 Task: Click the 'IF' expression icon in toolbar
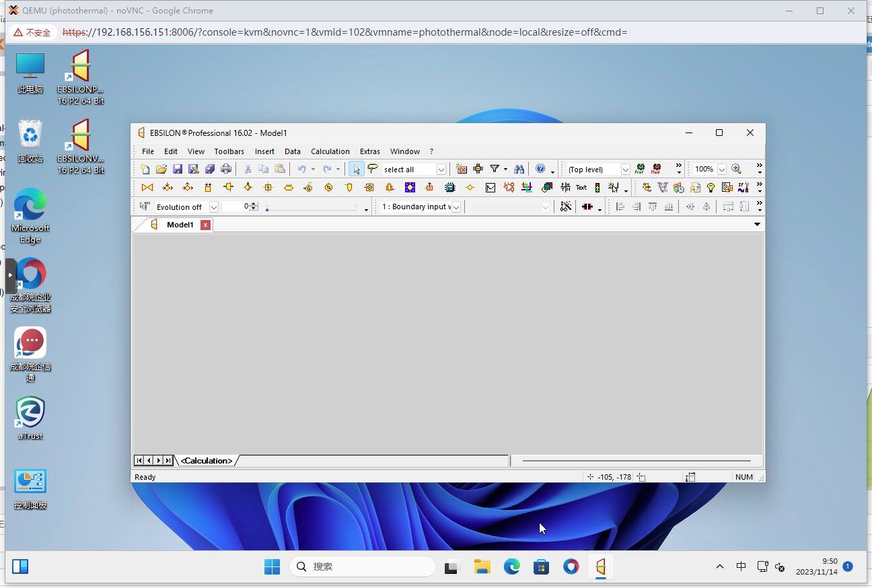tap(743, 188)
